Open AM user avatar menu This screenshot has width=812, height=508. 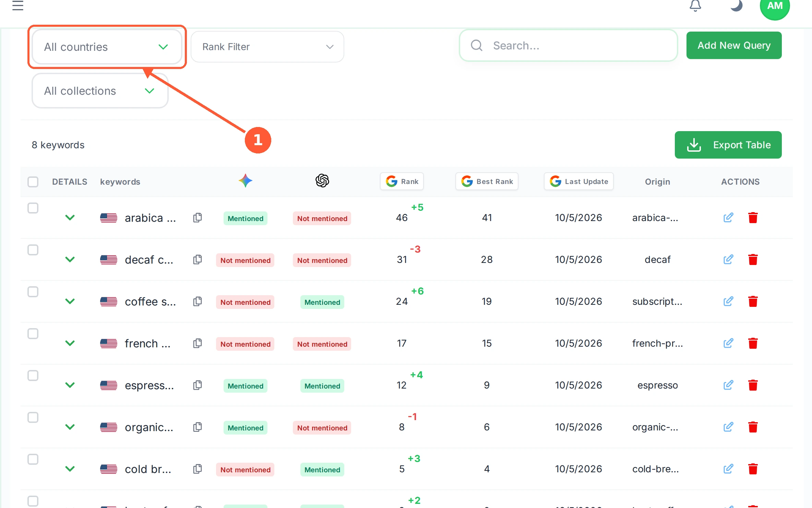tap(775, 6)
